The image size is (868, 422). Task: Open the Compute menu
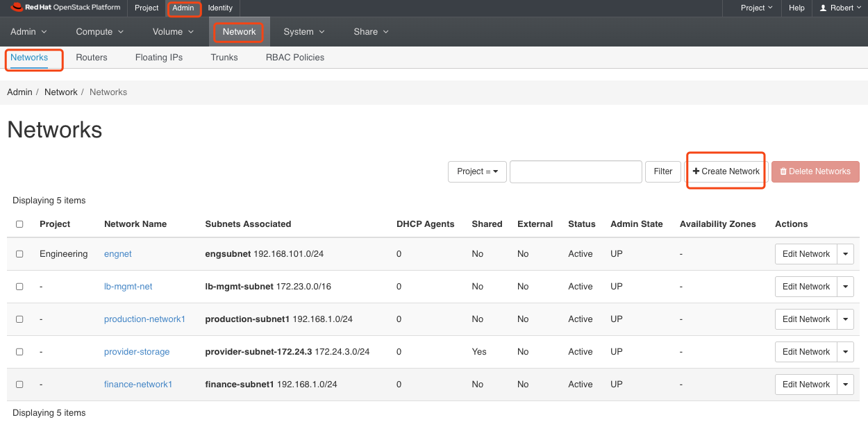(99, 31)
